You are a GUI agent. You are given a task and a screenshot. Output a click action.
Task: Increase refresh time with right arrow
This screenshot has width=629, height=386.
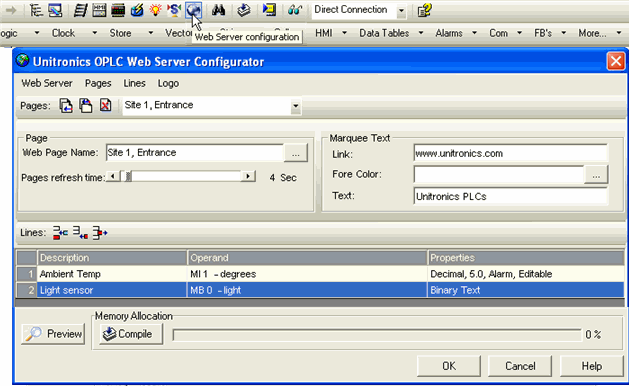click(248, 177)
